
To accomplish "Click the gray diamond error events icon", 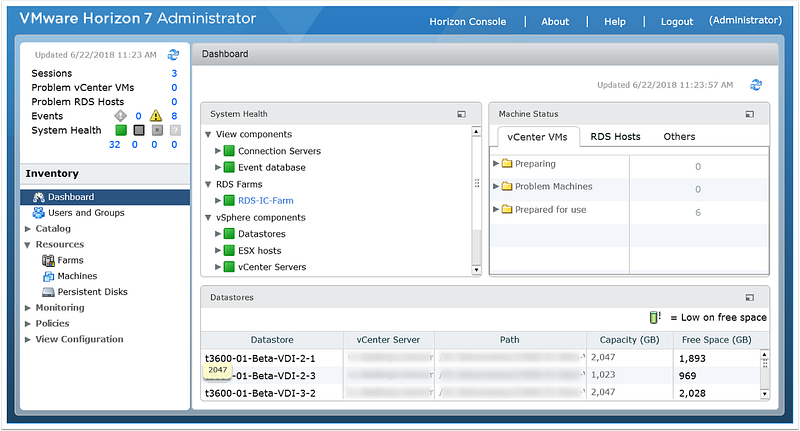I will point(120,116).
